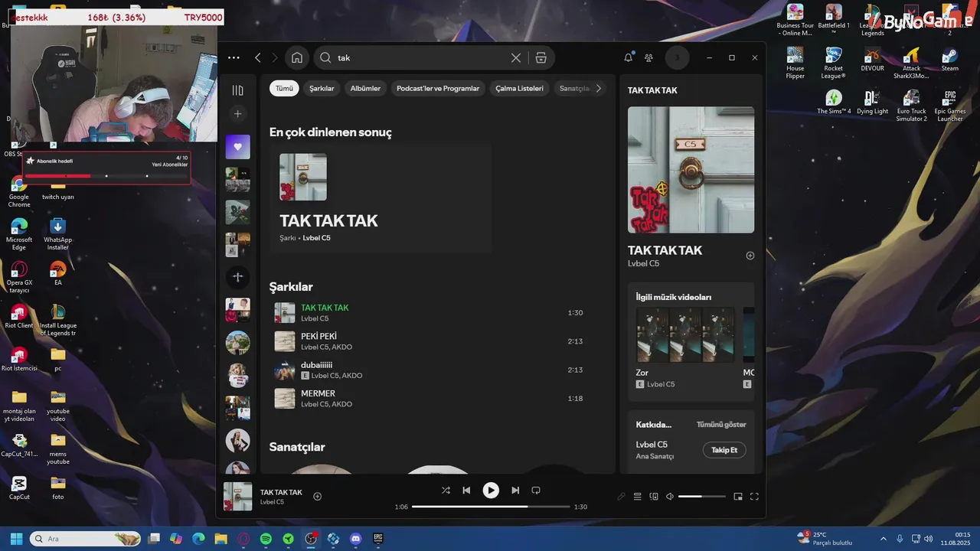This screenshot has width=980, height=551.
Task: Switch to the Şarkılar filter tab
Action: tap(322, 88)
